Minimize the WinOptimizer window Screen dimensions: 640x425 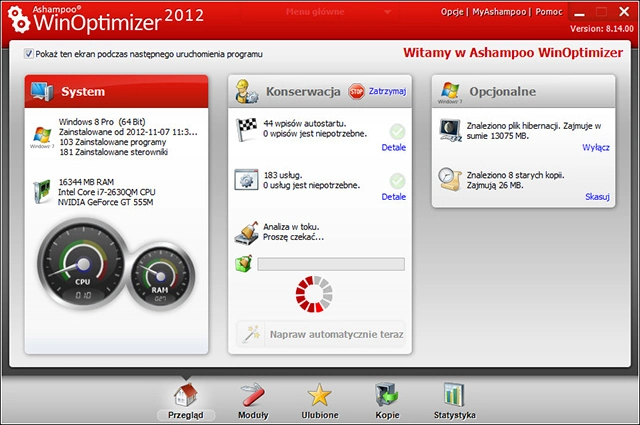click(x=579, y=13)
